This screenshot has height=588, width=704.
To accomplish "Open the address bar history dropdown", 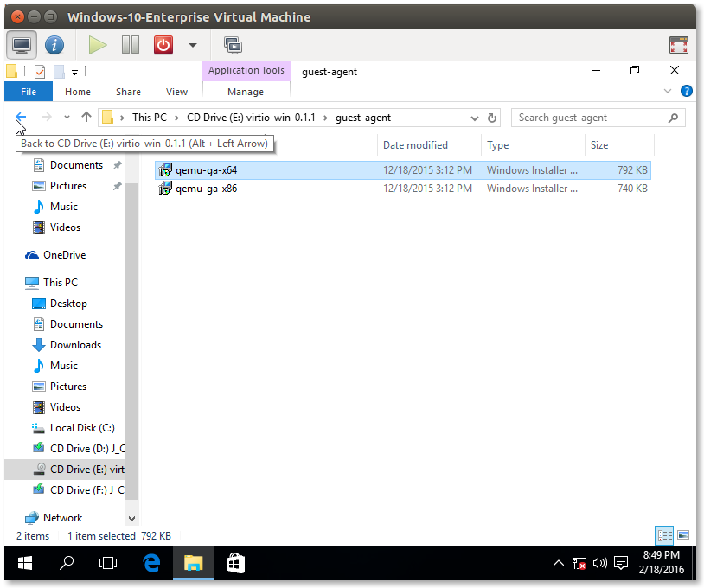I will (x=474, y=118).
